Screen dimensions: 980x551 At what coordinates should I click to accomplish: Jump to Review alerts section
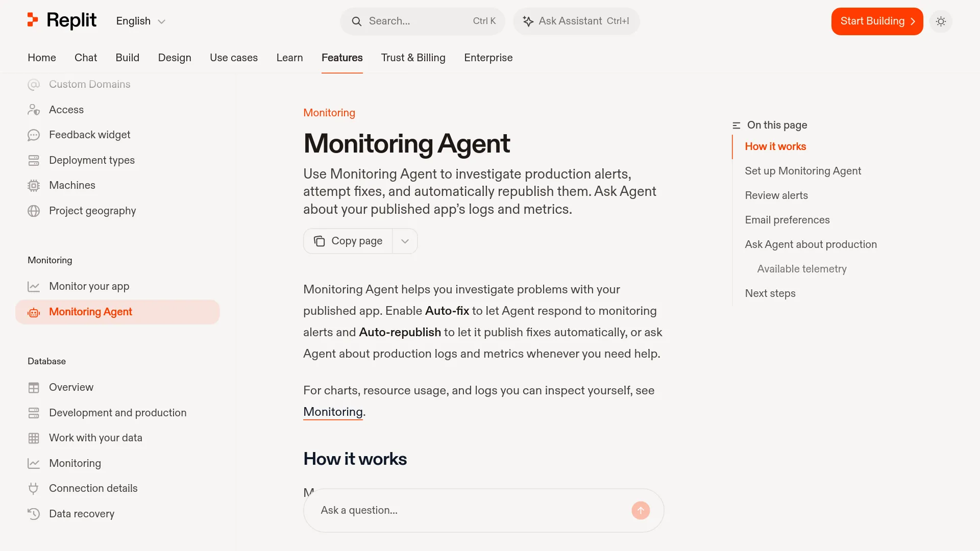click(x=776, y=195)
